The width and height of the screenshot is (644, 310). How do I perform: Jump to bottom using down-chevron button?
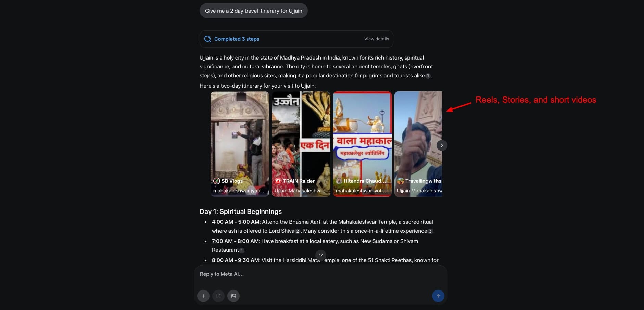pyautogui.click(x=320, y=255)
